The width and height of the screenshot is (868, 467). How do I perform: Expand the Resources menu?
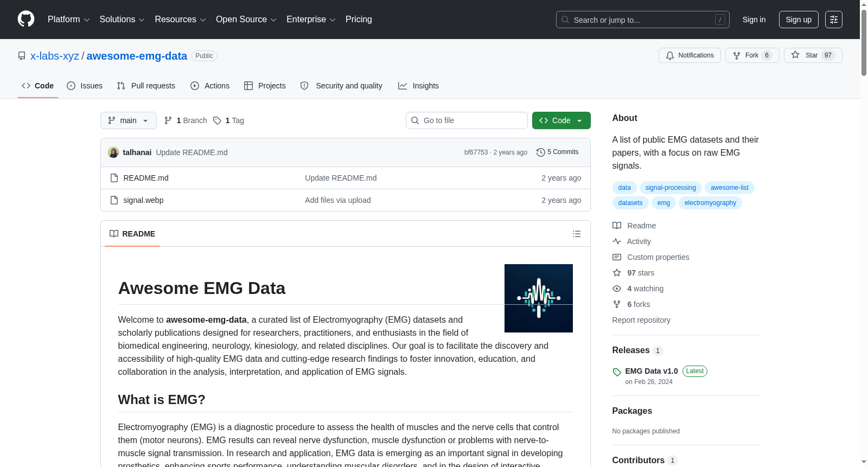[x=180, y=20]
